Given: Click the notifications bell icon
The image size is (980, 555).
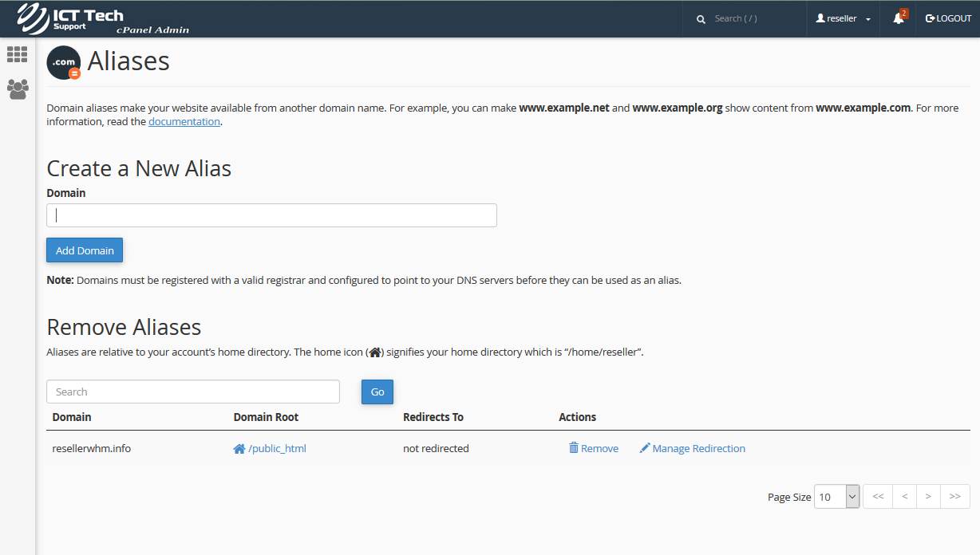Looking at the screenshot, I should 899,18.
